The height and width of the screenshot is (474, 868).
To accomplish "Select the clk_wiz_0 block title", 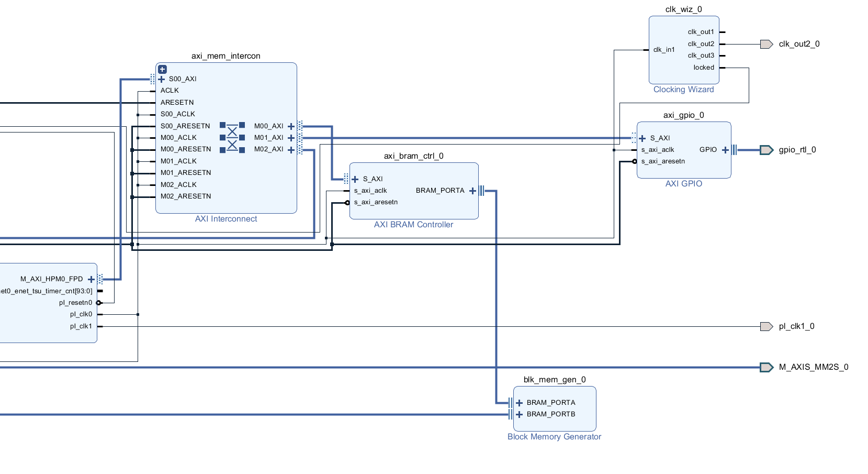I will 684,9.
